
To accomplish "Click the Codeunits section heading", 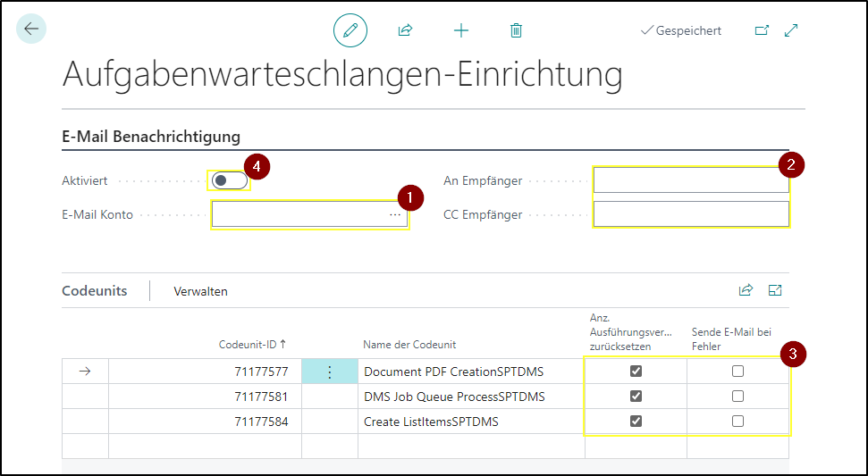I will [x=95, y=291].
